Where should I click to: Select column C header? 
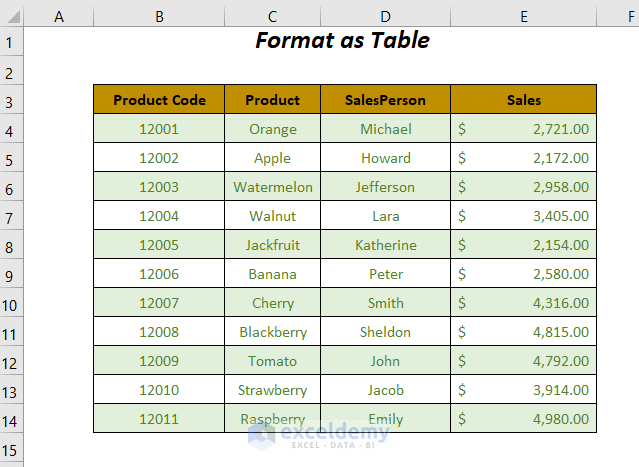point(272,17)
